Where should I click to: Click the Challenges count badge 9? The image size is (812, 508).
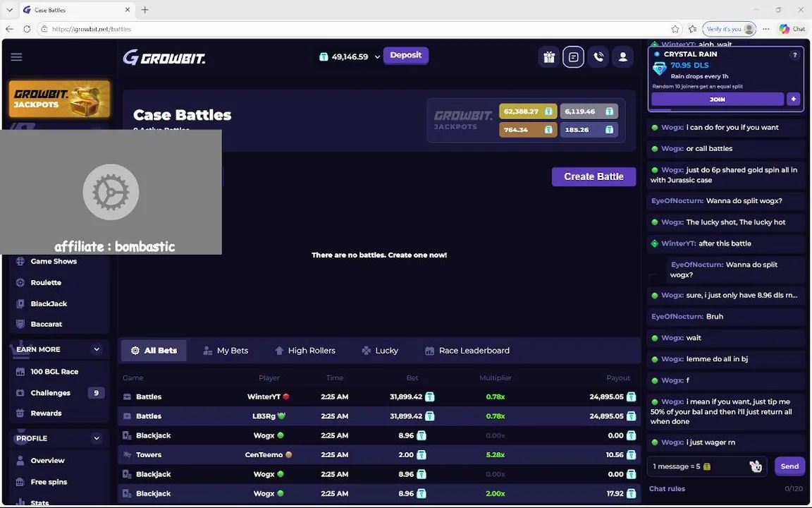coord(96,393)
